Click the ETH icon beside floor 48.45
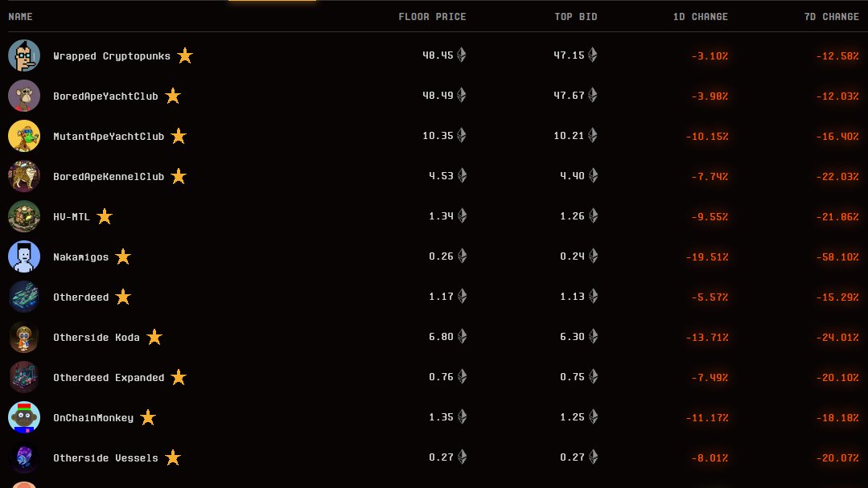 click(x=462, y=55)
